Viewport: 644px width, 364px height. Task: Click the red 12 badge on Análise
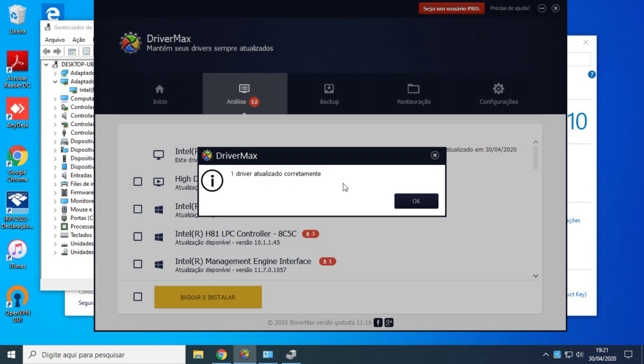254,101
